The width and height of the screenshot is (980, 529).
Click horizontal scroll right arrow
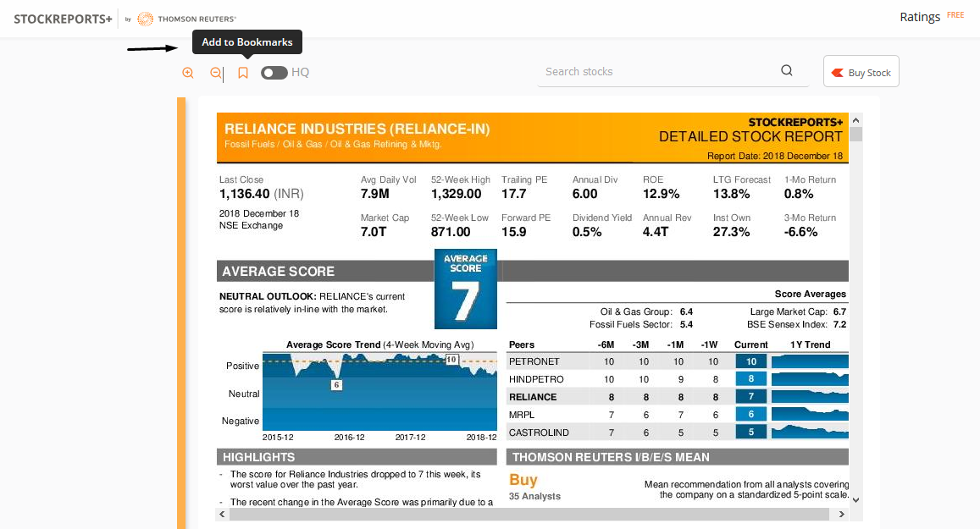click(x=841, y=514)
